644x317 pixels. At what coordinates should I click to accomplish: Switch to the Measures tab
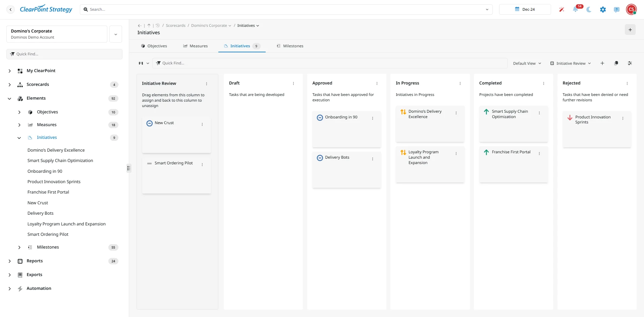point(199,46)
